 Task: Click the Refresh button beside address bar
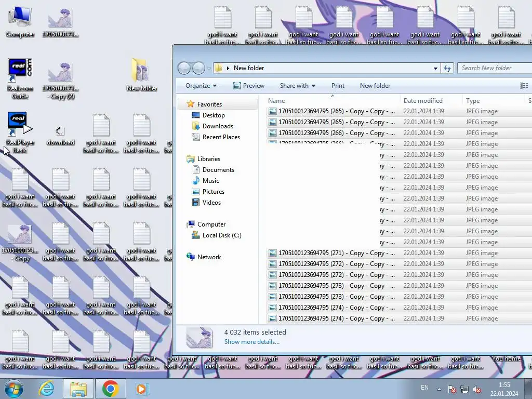pos(447,68)
